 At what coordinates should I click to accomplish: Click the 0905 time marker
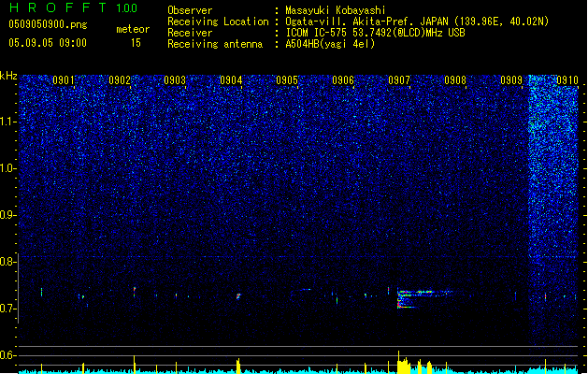click(287, 80)
